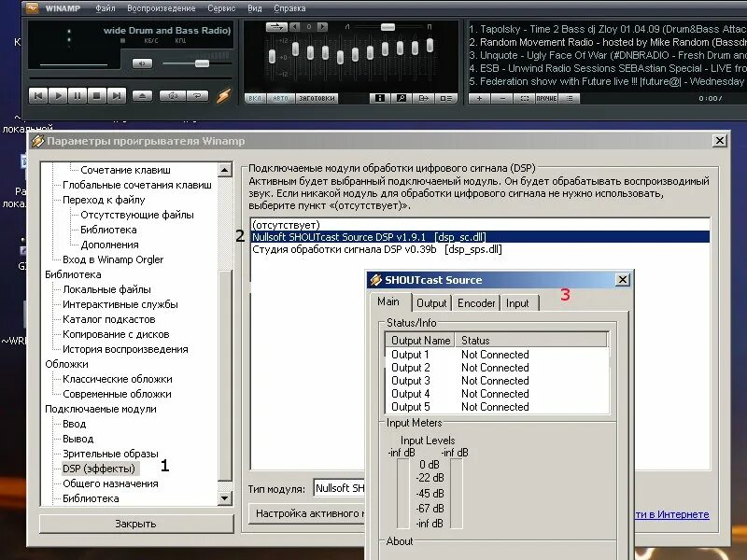Adjust the last equalizer band slider
The image size is (747, 560).
tap(430, 46)
